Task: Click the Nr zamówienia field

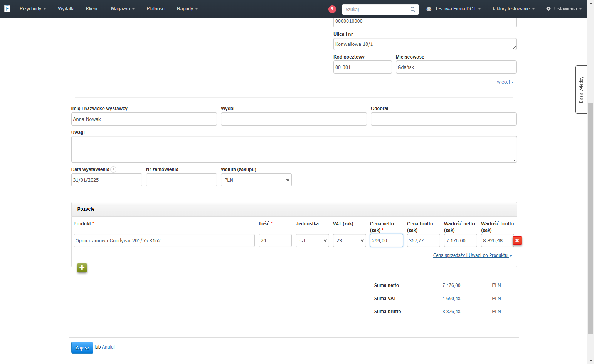Action: click(x=182, y=180)
